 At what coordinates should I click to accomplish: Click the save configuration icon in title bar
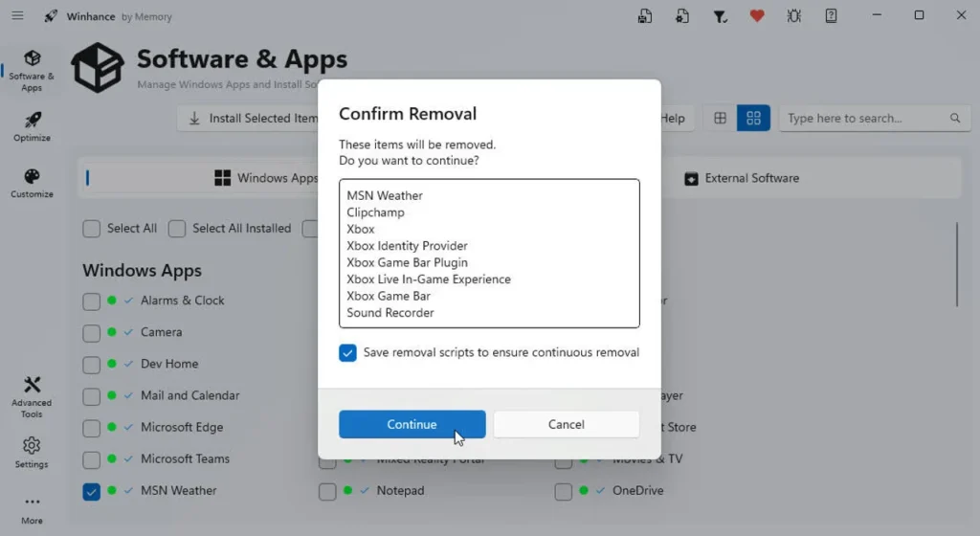pos(644,16)
